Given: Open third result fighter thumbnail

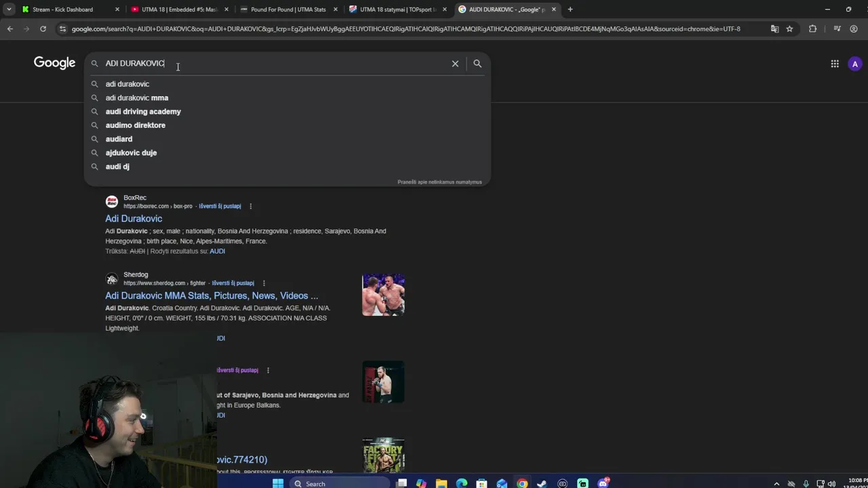Looking at the screenshot, I should click(x=383, y=382).
